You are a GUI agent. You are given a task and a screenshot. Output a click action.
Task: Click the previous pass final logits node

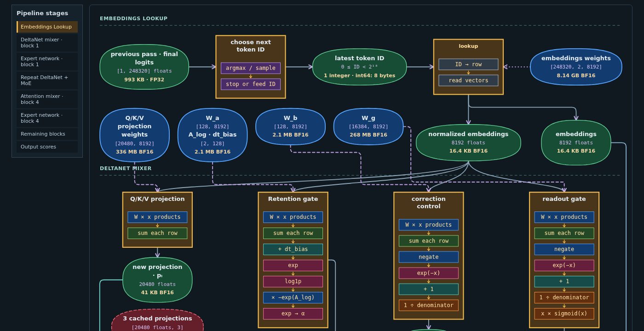[144, 67]
